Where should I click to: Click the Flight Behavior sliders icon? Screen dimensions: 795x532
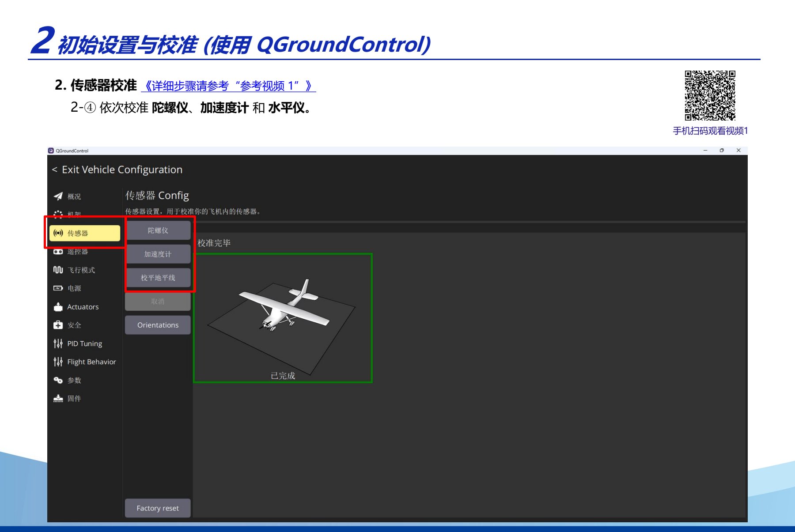tap(58, 362)
